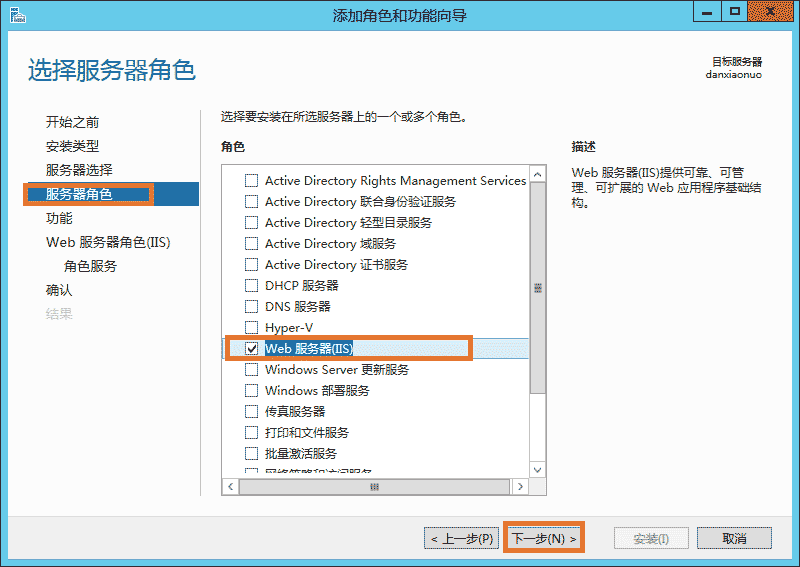
Task: Click the roles list scroll-down arrow
Action: 538,469
